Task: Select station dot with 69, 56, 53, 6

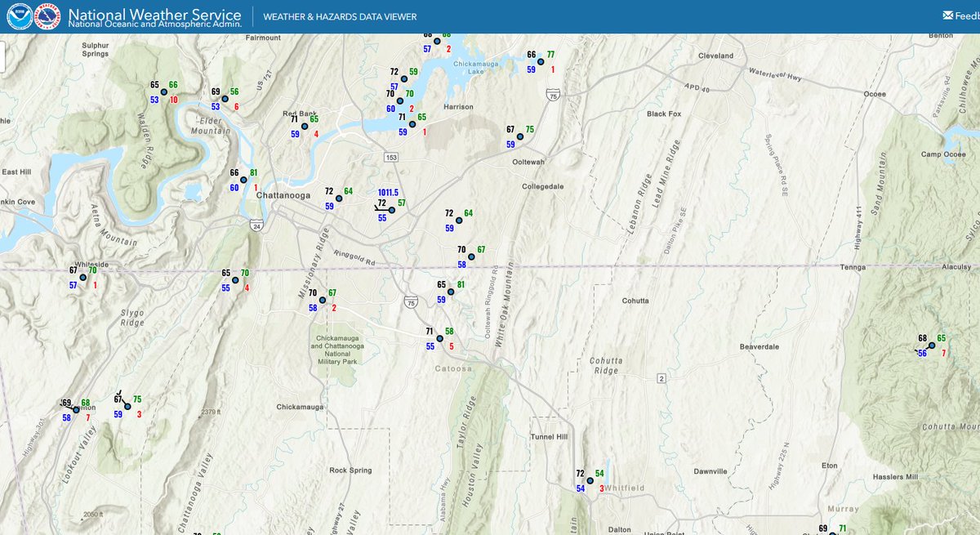Action: (225, 99)
